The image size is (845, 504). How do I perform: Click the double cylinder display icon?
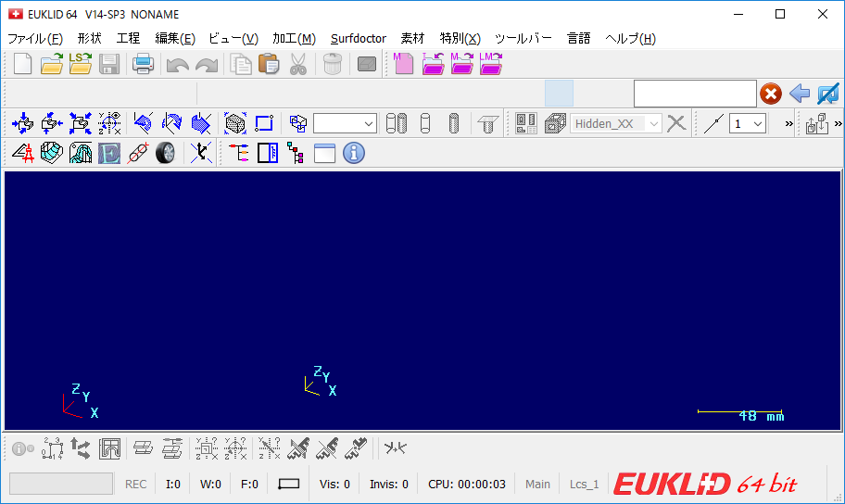tap(397, 123)
